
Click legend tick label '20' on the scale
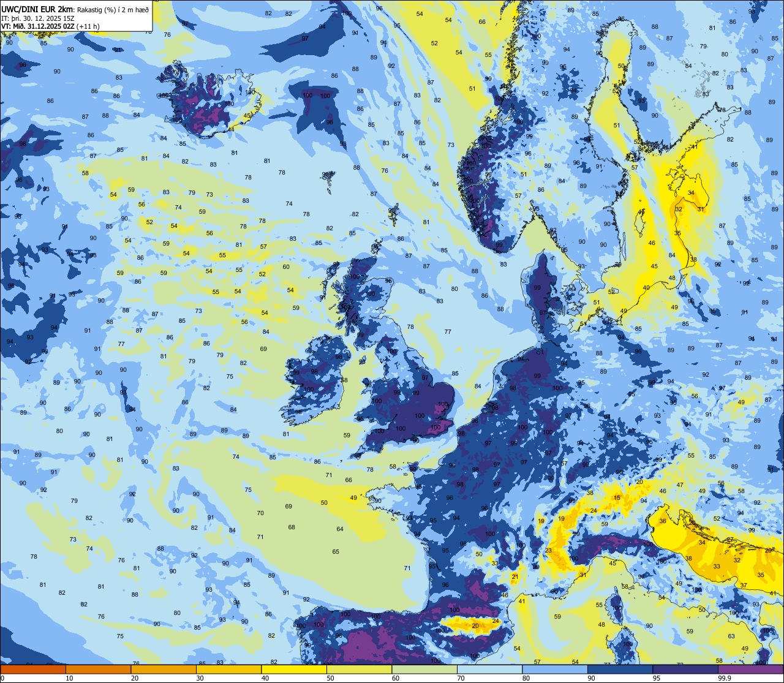135,678
